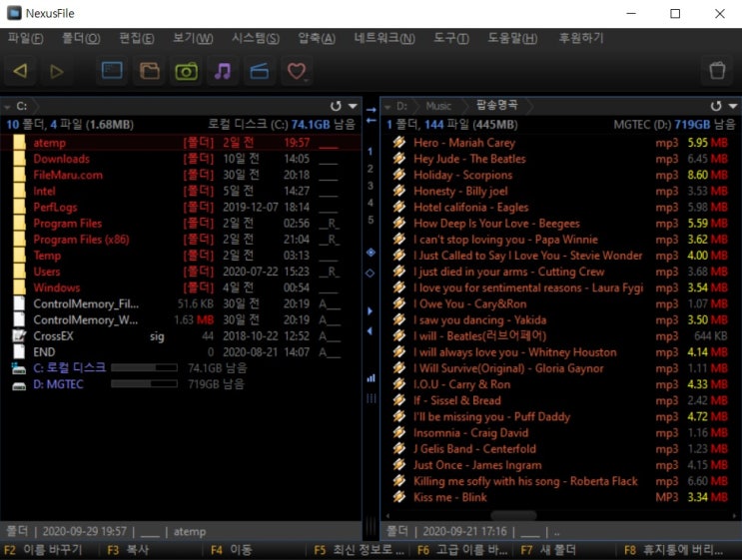Click mp3 icon for Kiss me - Blink

pos(398,497)
